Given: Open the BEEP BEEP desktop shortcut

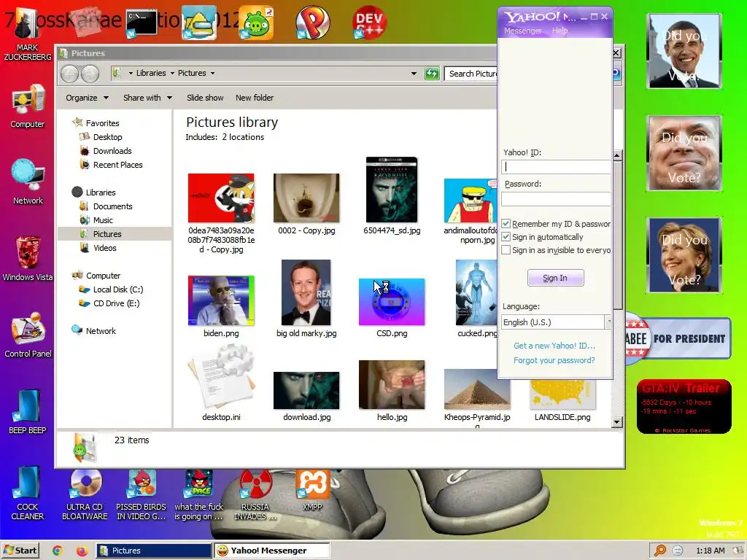Looking at the screenshot, I should pyautogui.click(x=28, y=411).
